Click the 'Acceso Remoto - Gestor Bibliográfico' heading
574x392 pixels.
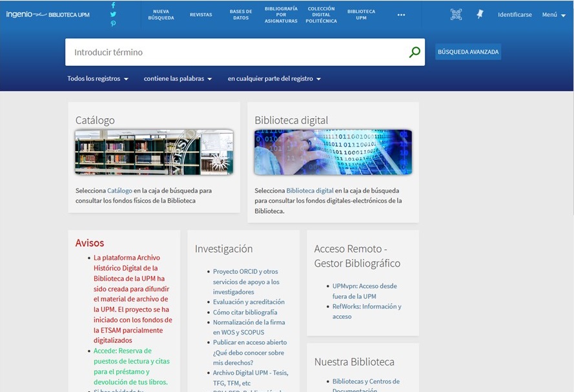tap(357, 256)
